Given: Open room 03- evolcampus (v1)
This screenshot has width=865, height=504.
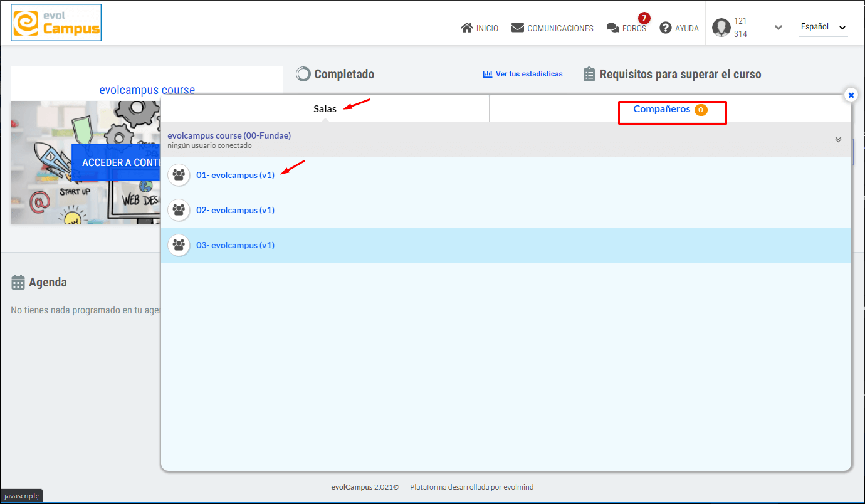Looking at the screenshot, I should [235, 245].
